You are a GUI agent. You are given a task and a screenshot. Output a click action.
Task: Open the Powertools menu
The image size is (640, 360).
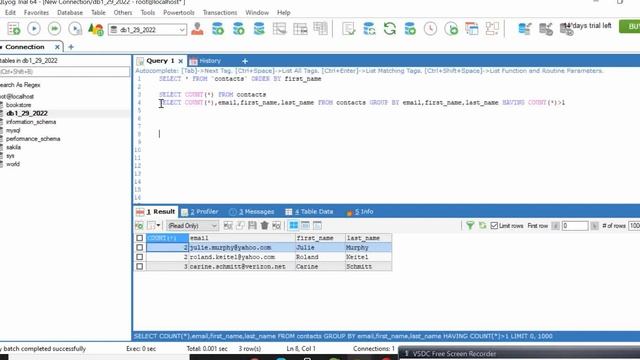click(179, 13)
